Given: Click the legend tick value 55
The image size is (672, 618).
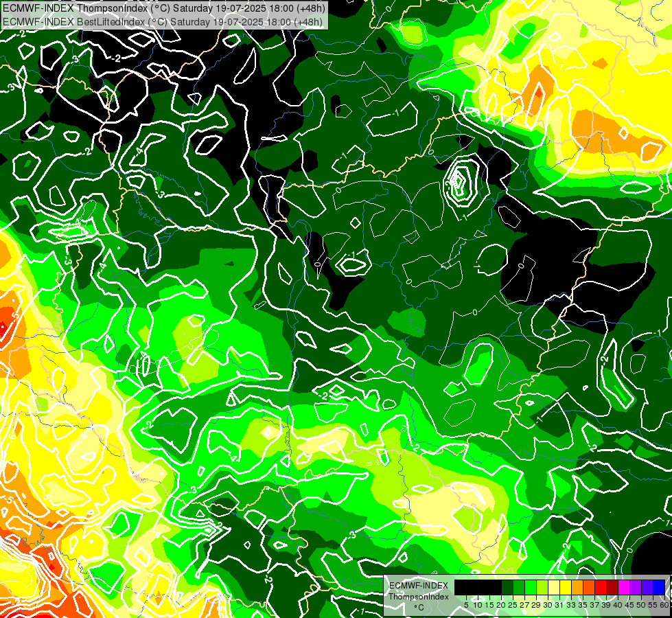Looking at the screenshot, I should click(x=653, y=605).
